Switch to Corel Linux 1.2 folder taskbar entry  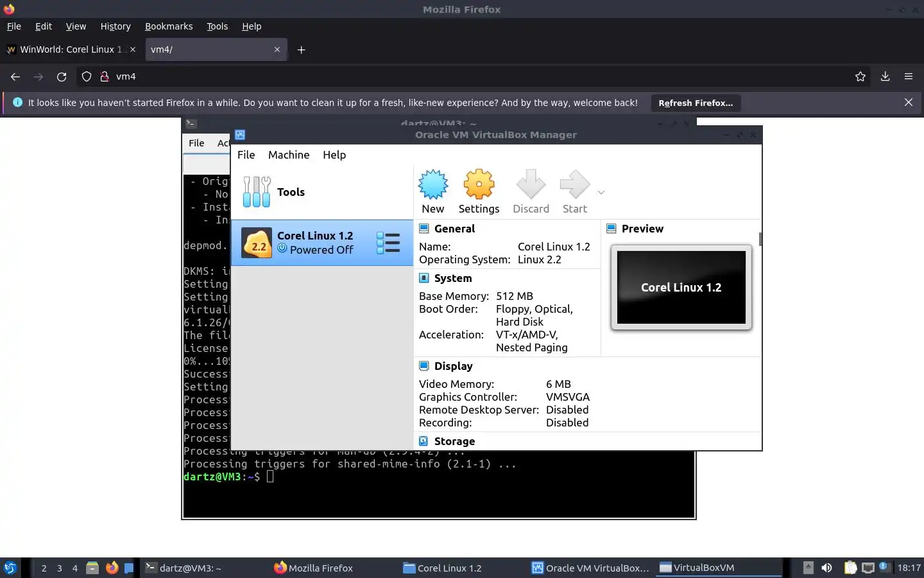point(462,568)
